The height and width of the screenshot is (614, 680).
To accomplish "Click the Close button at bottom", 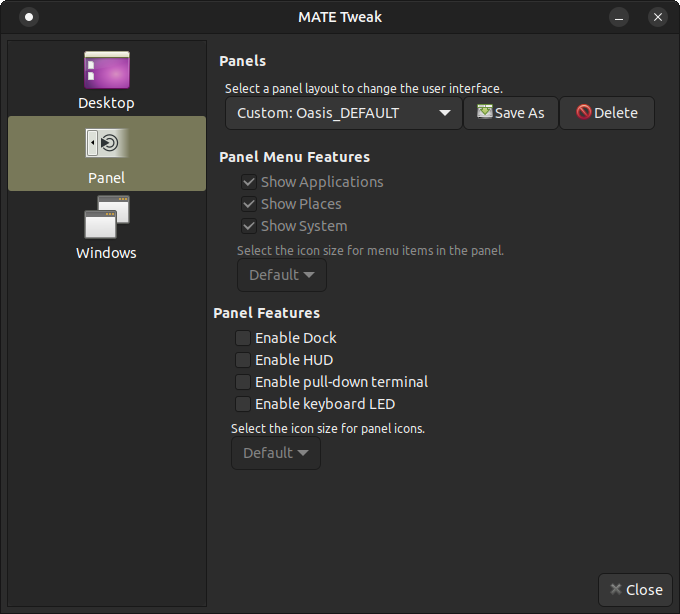I will tap(635, 590).
